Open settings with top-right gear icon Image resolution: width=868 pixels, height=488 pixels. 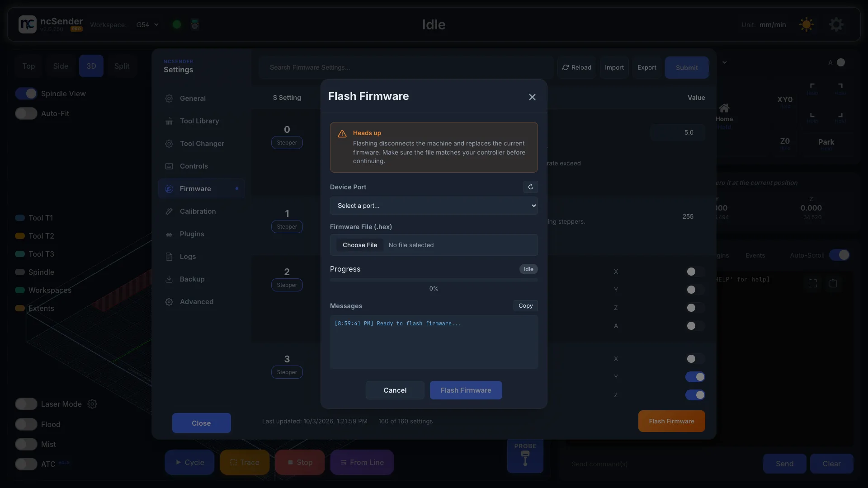[x=836, y=24]
